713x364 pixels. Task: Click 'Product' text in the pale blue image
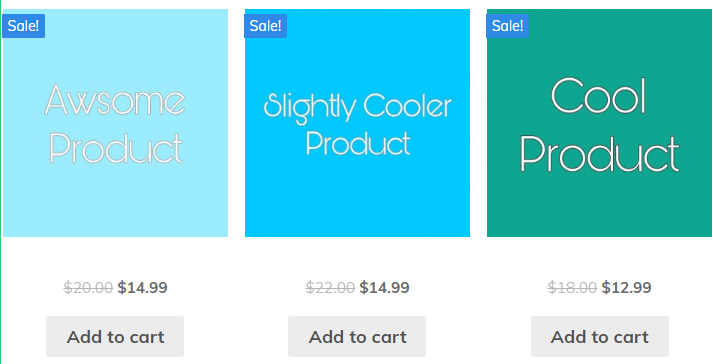click(x=116, y=148)
